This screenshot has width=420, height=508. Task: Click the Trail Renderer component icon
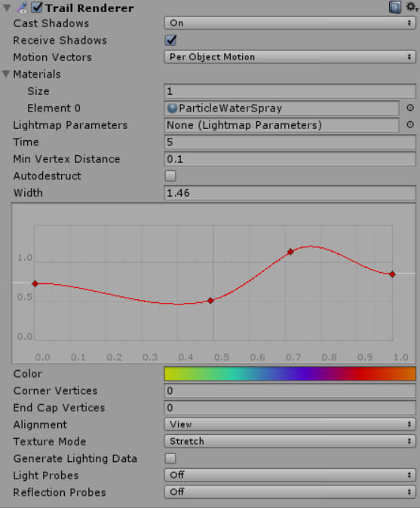[22, 8]
